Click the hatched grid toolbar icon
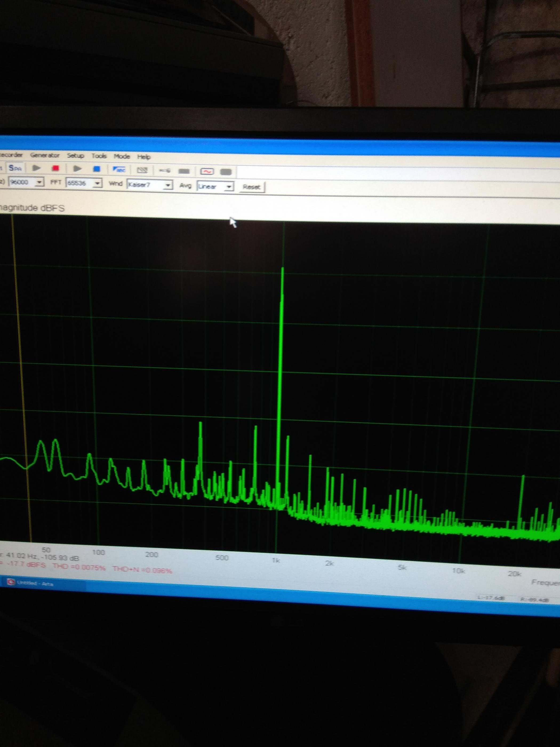This screenshot has height=747, width=560. (x=142, y=170)
